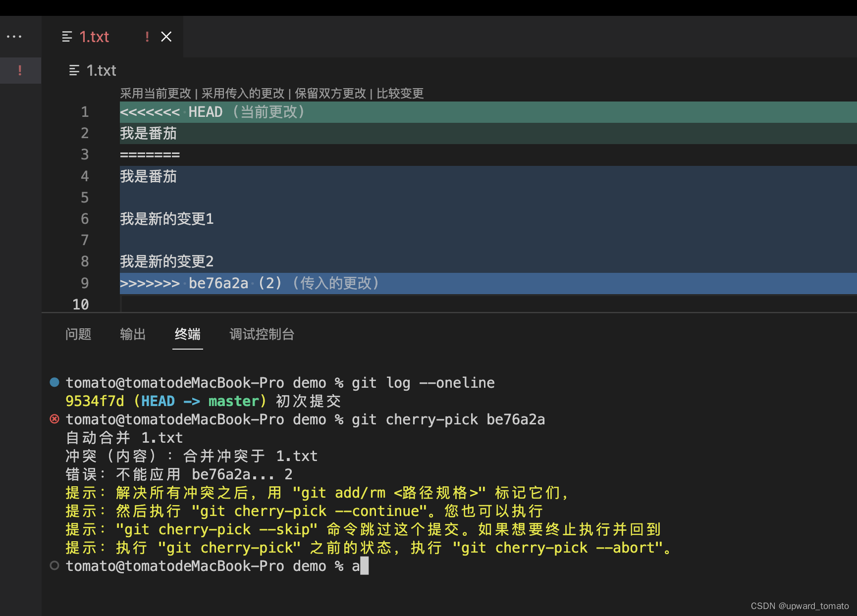
Task: Click the git cherry-pick --skip hint line
Action: click(x=364, y=529)
